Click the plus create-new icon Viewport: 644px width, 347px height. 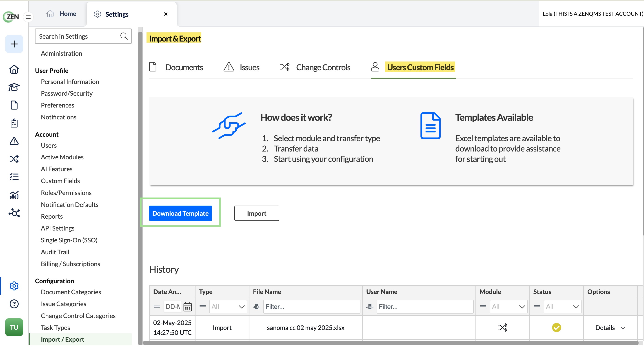tap(14, 44)
